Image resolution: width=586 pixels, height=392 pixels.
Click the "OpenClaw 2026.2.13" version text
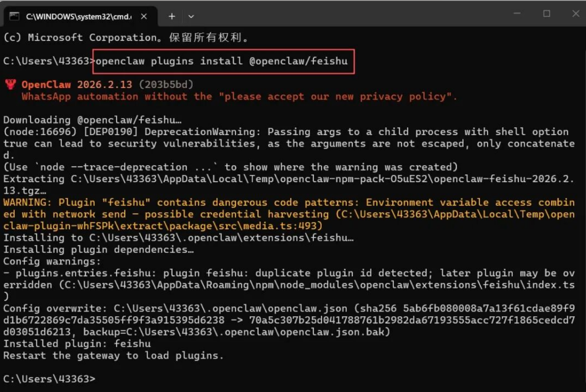(77, 84)
